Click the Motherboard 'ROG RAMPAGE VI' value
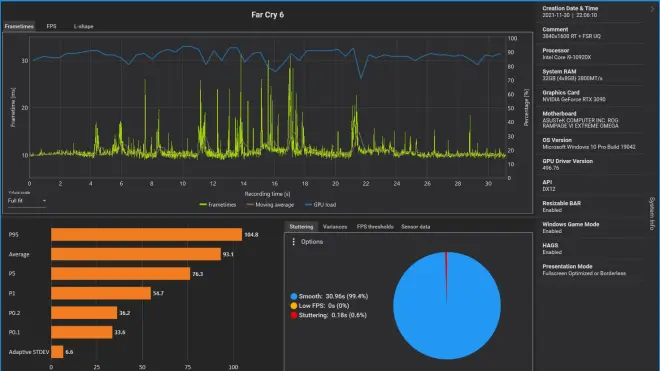660x371 pixels. 580,123
